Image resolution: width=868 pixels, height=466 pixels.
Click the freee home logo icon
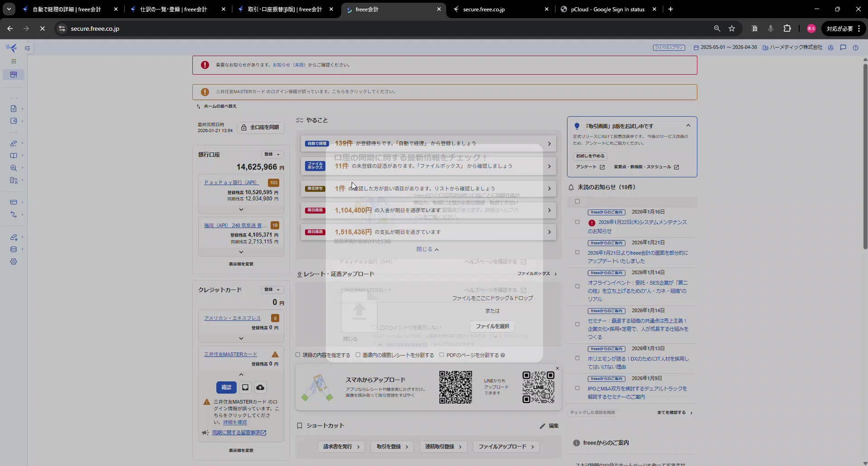click(12, 48)
